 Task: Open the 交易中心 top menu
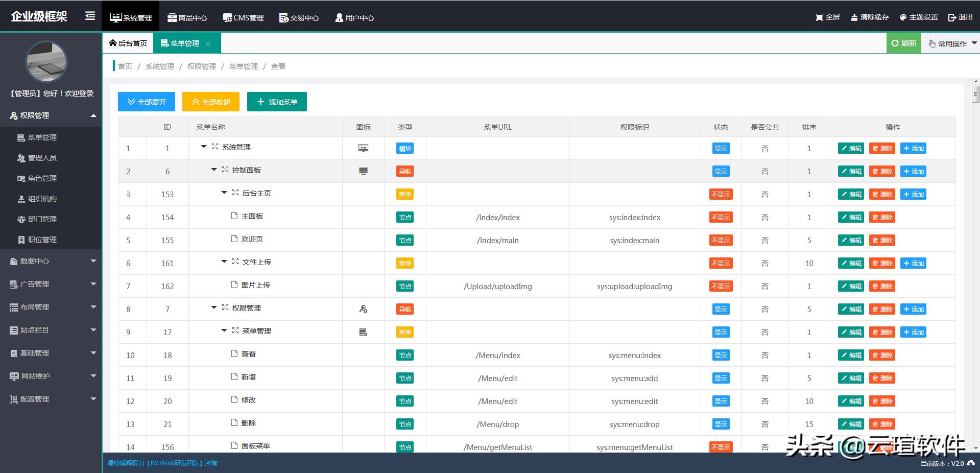point(299,17)
